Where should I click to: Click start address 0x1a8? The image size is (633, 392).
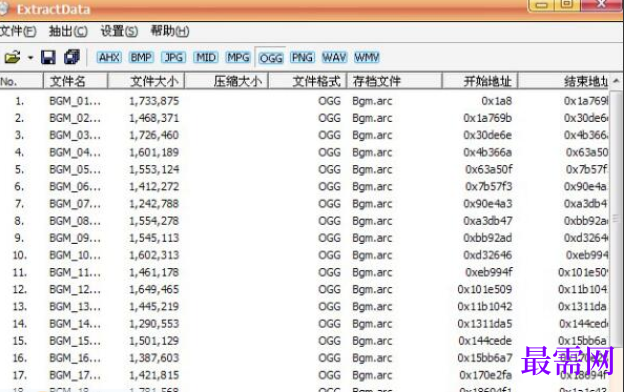497,101
